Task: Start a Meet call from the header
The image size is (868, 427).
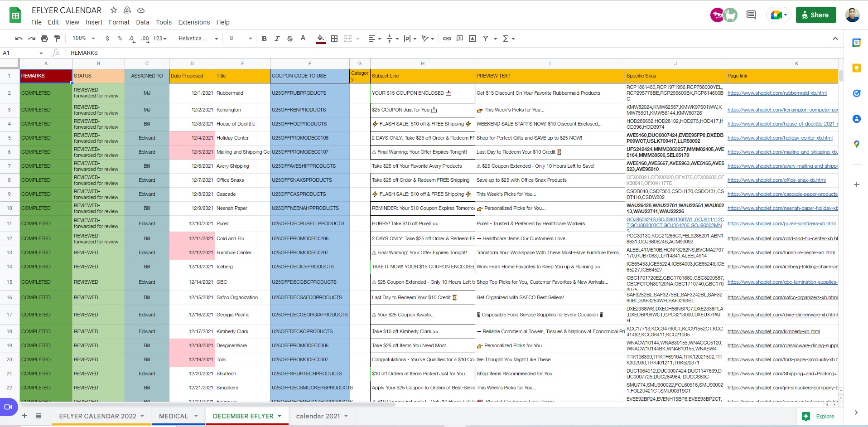Action: (x=778, y=15)
